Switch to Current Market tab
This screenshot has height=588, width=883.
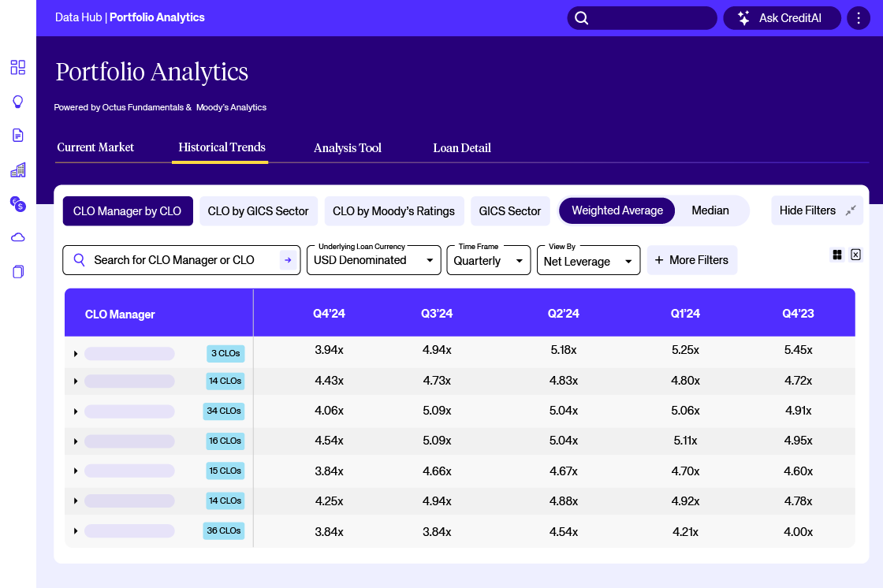point(95,147)
